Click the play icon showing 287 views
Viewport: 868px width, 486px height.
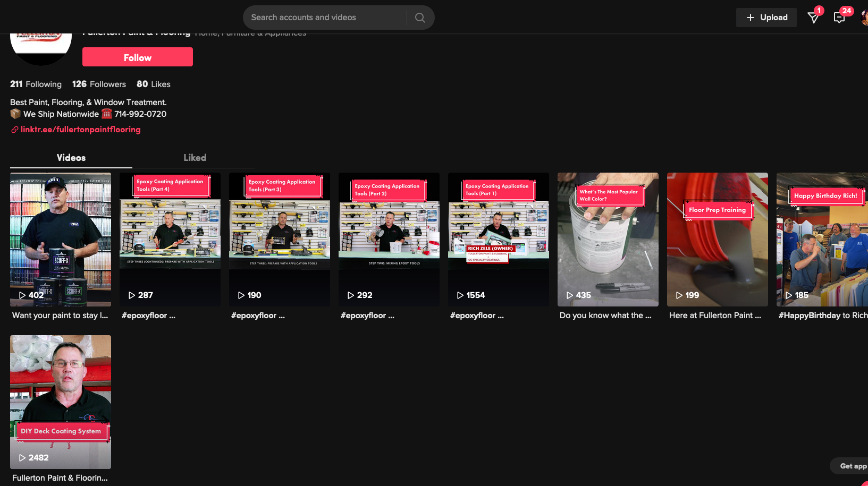point(132,295)
